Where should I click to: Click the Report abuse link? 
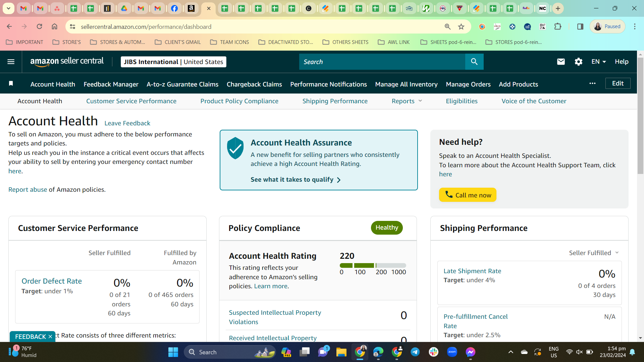28,189
